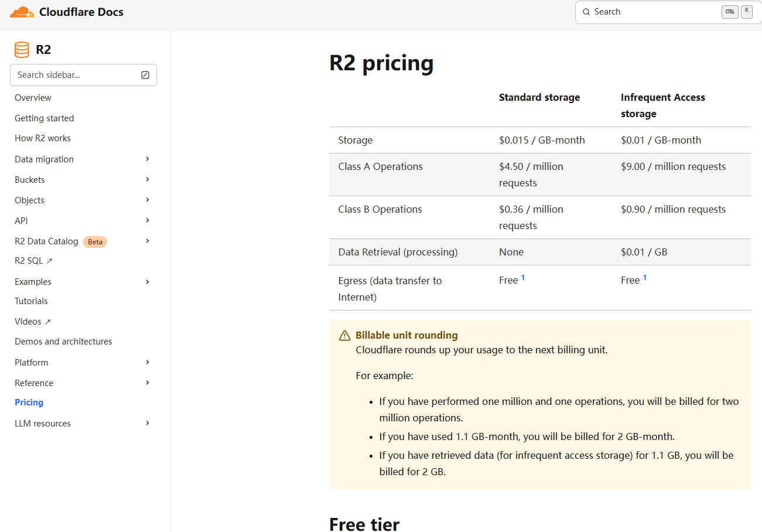Click the warning triangle in the rounding notice
Screen dimensions: 762x532
pos(344,335)
